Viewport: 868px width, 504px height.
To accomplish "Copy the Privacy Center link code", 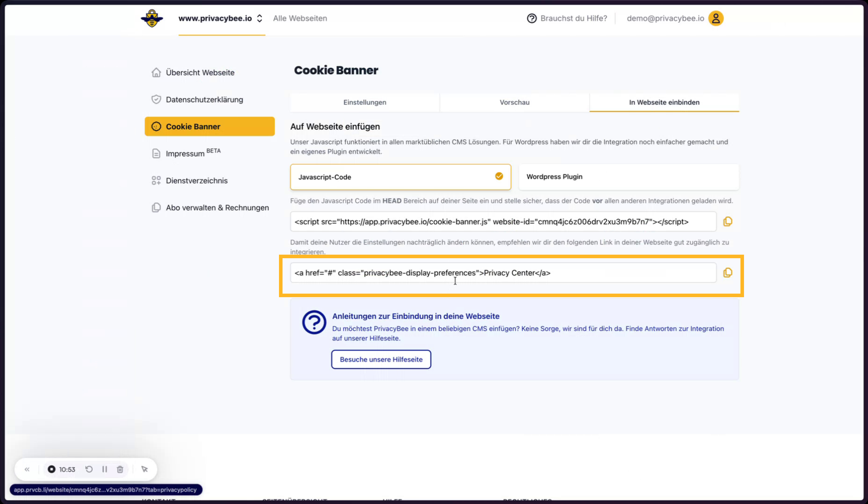I will pos(727,273).
